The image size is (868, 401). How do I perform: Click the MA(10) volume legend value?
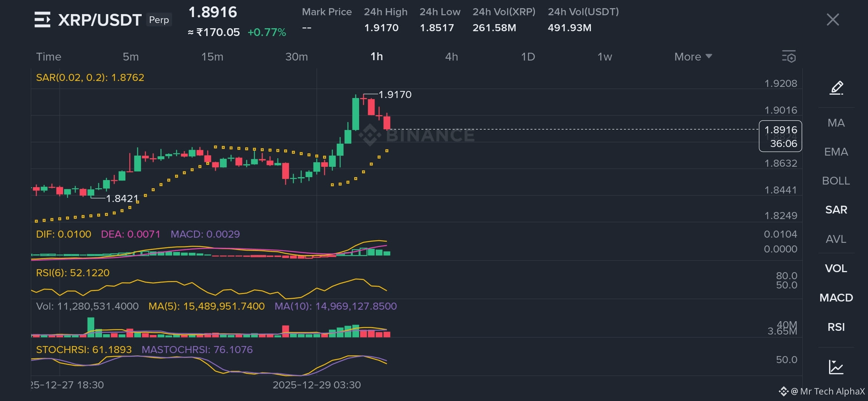pyautogui.click(x=336, y=306)
